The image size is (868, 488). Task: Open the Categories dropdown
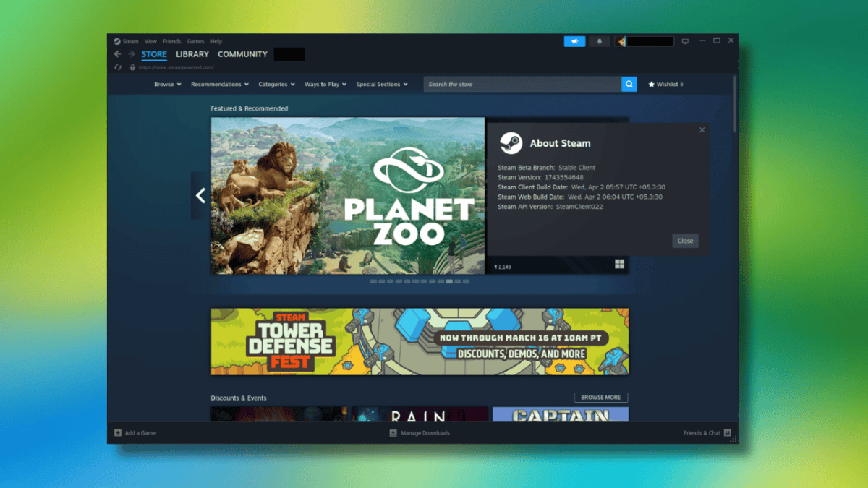click(276, 85)
